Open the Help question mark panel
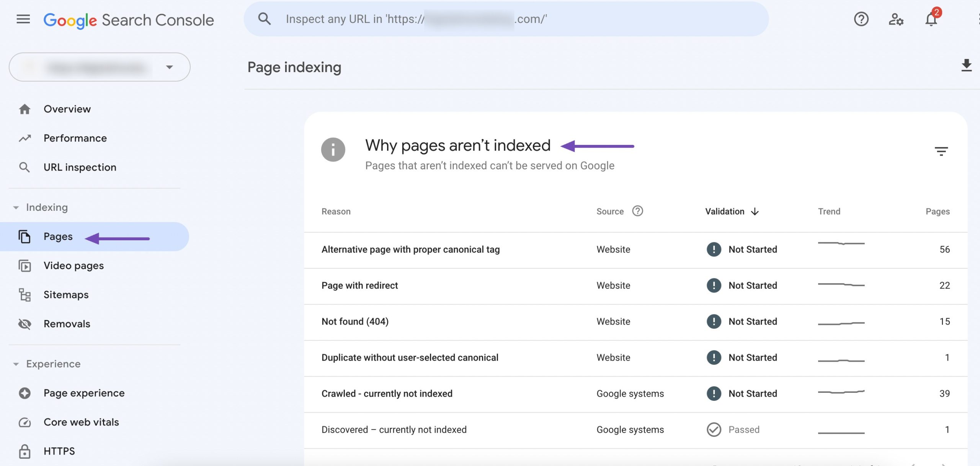This screenshot has width=980, height=466. pyautogui.click(x=861, y=19)
